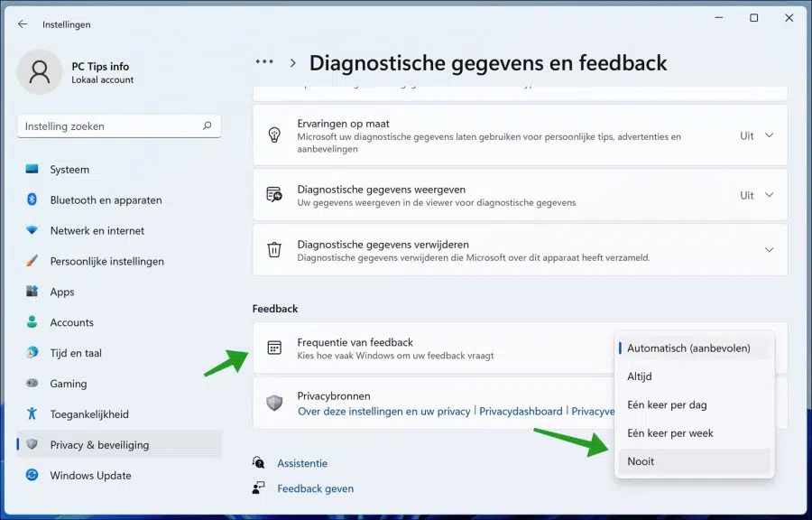The height and width of the screenshot is (520, 812).
Task: Expand the Ervaringen op maat chevron
Action: 769,135
